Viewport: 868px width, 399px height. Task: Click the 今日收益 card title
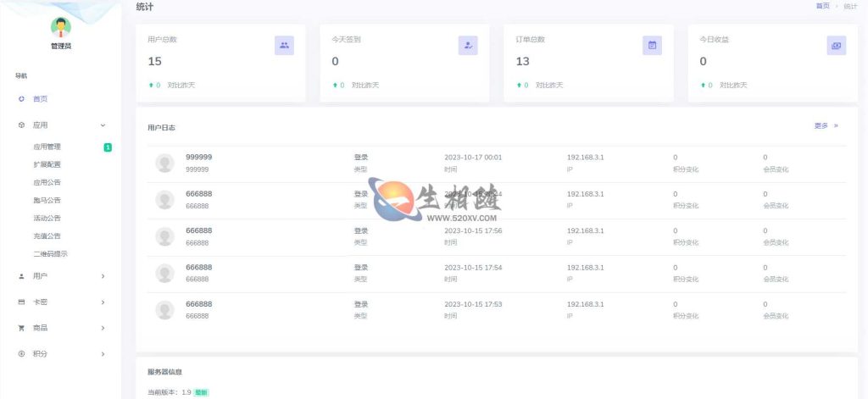pos(714,40)
